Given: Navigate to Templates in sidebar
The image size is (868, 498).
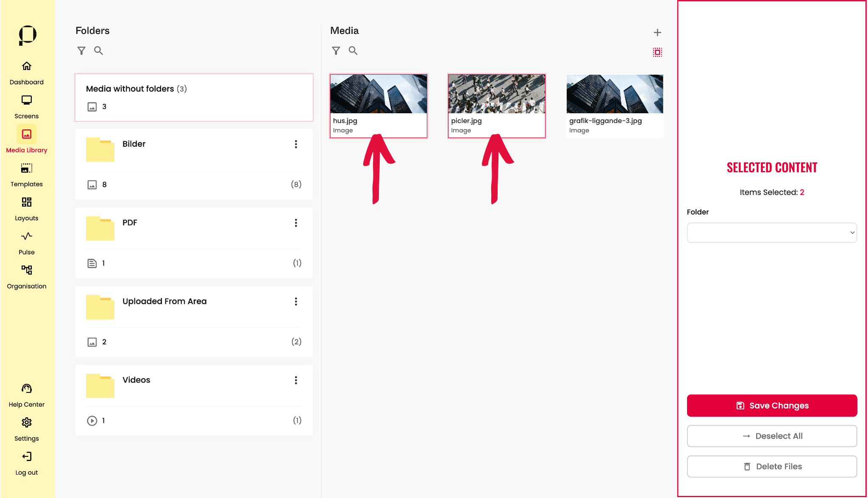Looking at the screenshot, I should point(27,175).
